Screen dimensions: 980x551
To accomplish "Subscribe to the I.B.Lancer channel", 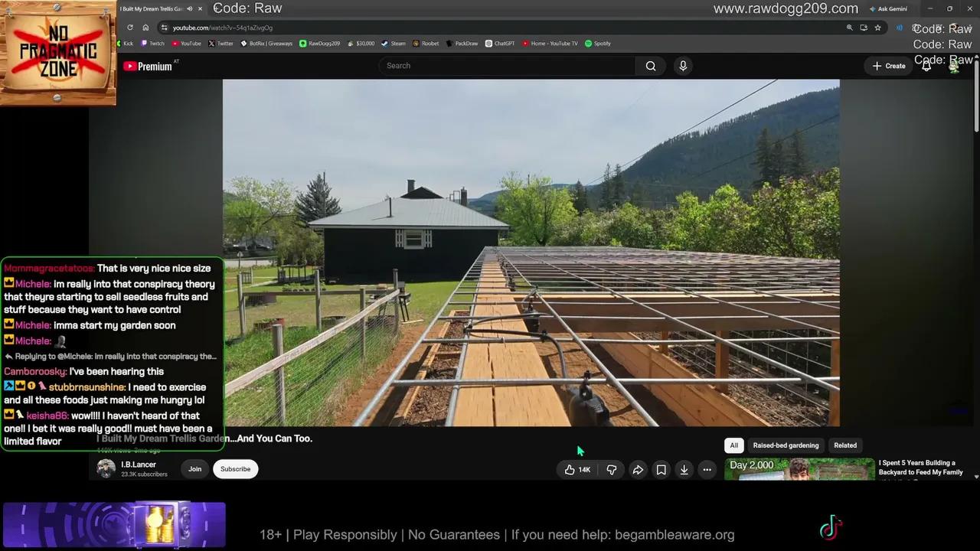I will click(235, 469).
